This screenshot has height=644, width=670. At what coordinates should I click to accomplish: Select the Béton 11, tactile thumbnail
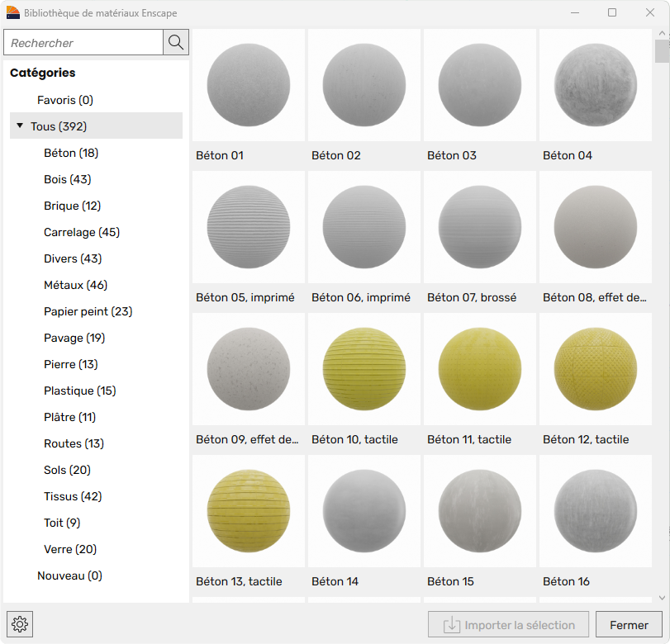coord(480,369)
